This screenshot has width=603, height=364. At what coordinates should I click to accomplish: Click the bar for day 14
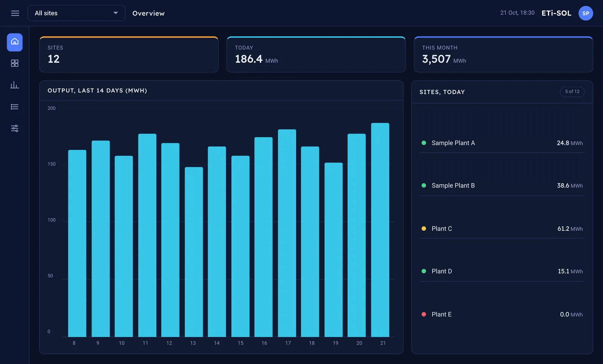[217, 242]
